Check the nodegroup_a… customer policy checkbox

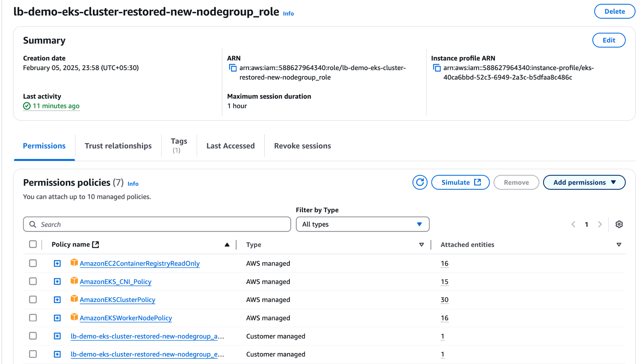pos(33,336)
